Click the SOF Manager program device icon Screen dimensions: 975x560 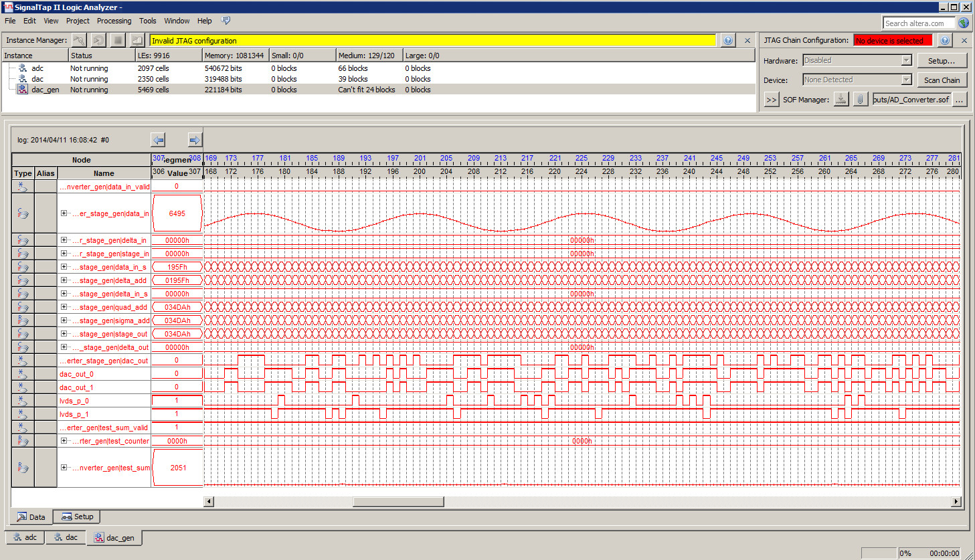(841, 99)
